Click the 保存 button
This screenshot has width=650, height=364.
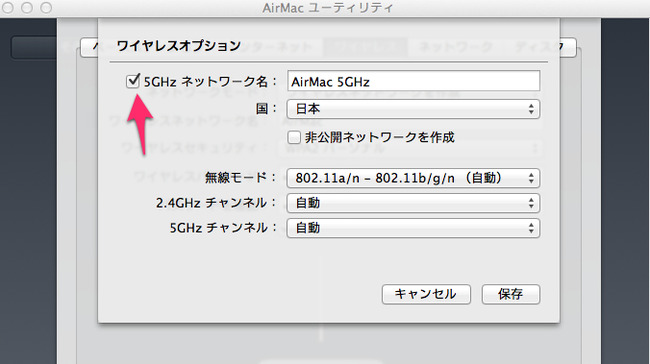click(x=511, y=294)
